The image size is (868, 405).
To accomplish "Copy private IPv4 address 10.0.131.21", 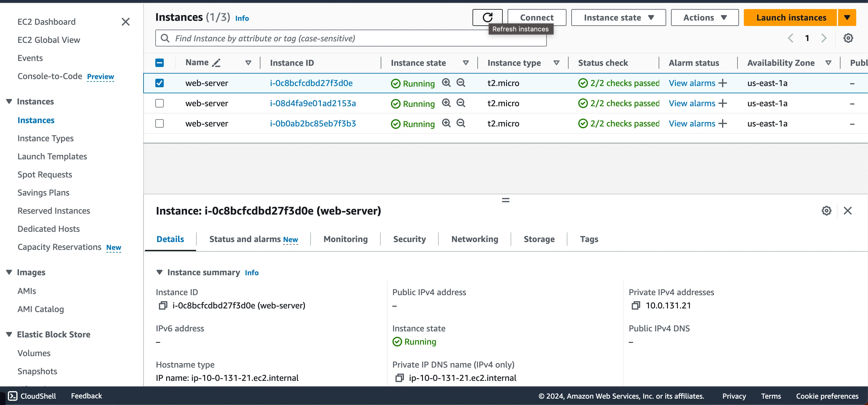I will pos(635,305).
